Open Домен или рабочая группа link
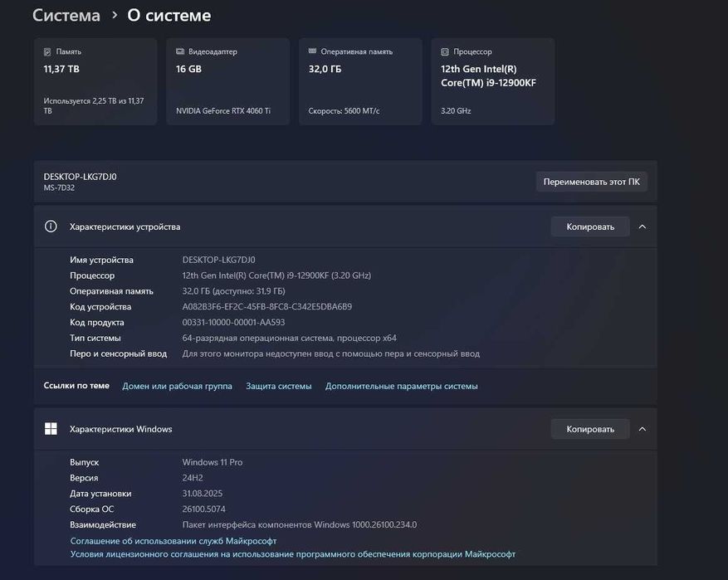728x580 pixels. (177, 386)
